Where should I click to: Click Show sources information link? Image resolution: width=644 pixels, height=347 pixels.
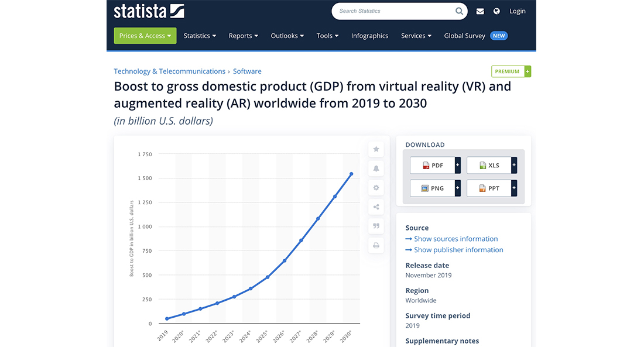(x=455, y=239)
